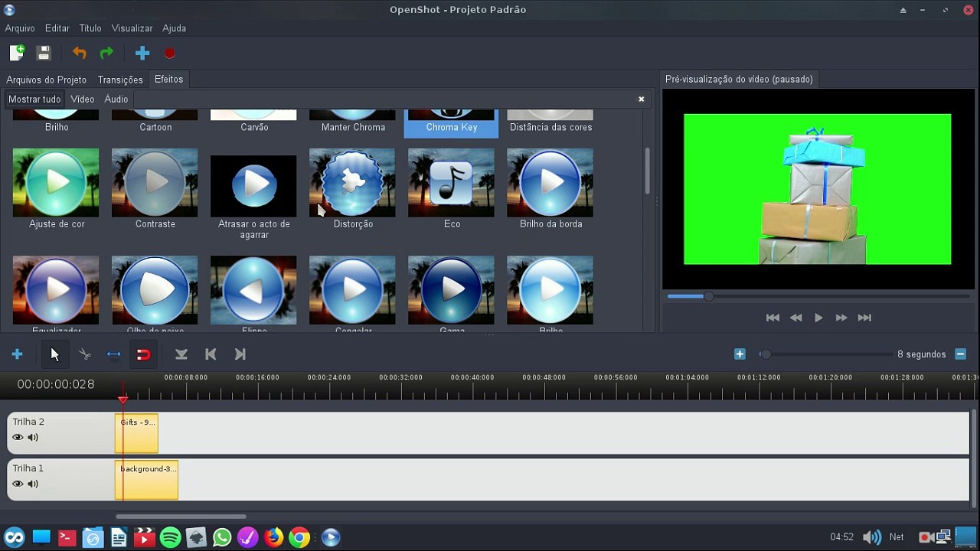Jump to the previous marker
Screen dimensions: 980x551
tap(211, 354)
